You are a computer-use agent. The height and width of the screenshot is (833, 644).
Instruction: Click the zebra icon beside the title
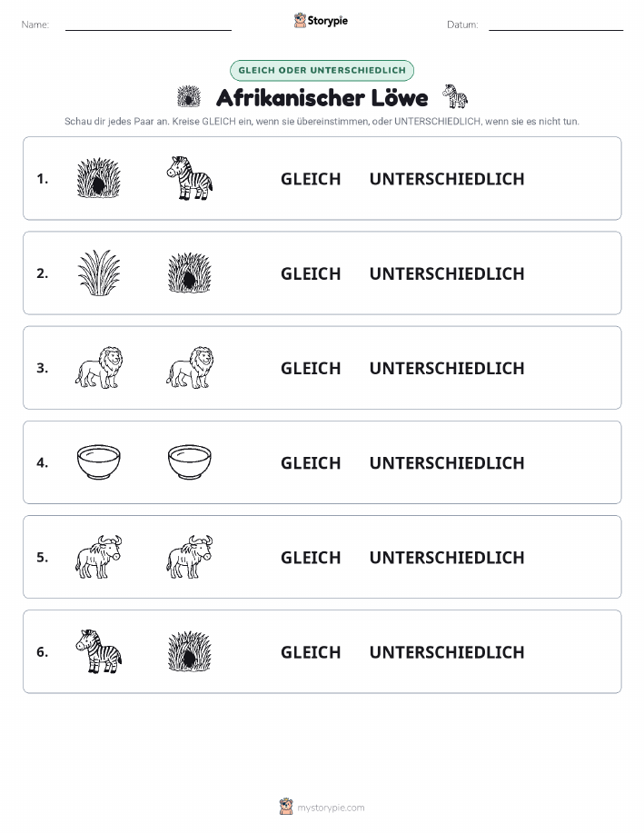coord(455,96)
